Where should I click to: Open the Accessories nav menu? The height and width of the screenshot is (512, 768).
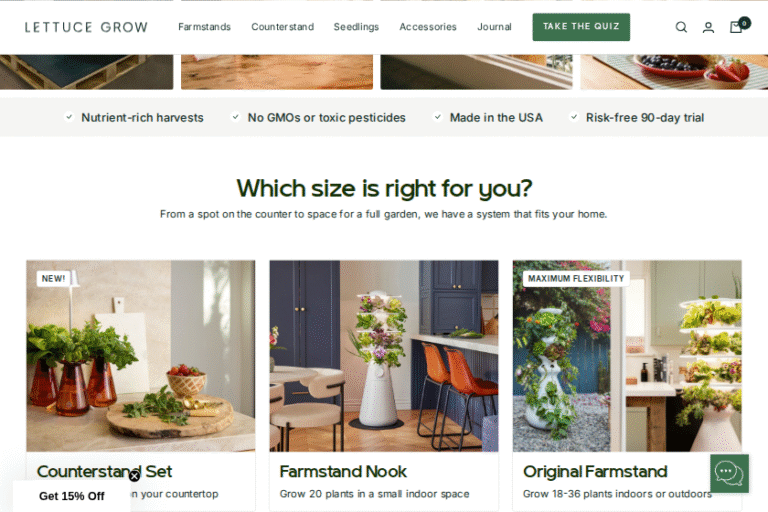coord(428,27)
